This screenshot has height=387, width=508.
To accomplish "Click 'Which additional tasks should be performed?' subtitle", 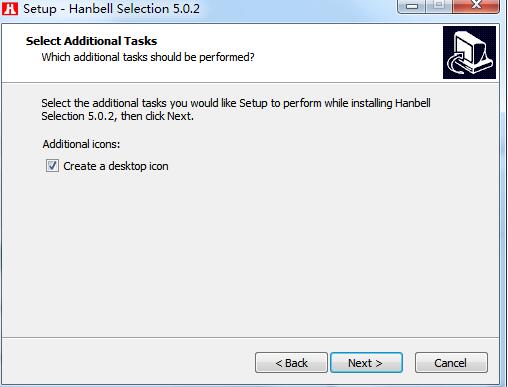I will (148, 57).
